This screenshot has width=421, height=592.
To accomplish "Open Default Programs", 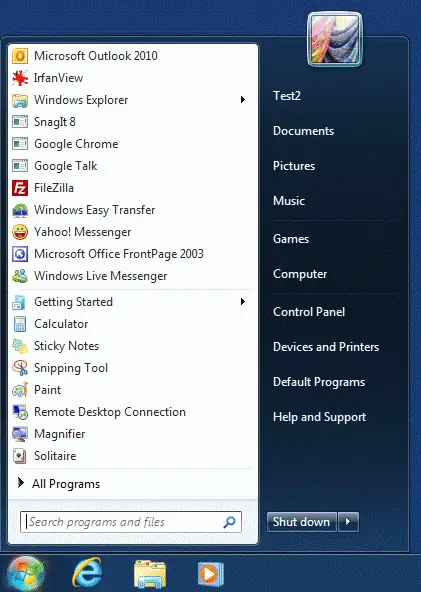I will click(x=319, y=382).
